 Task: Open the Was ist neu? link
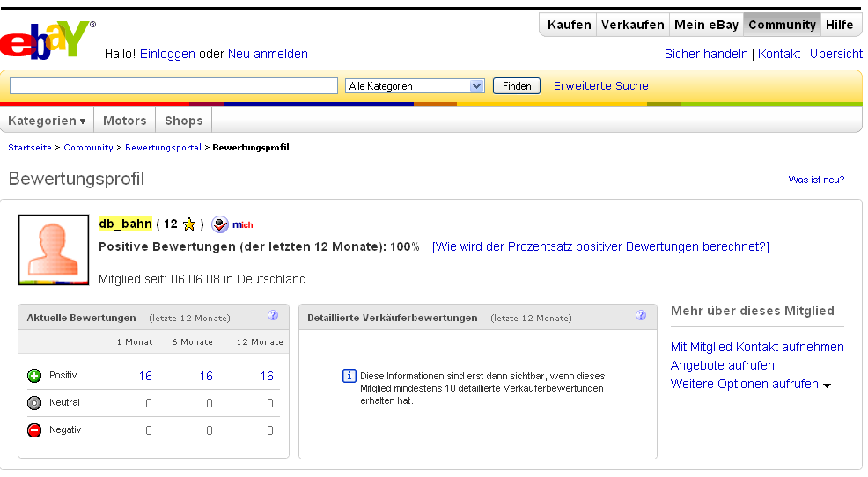tap(817, 180)
